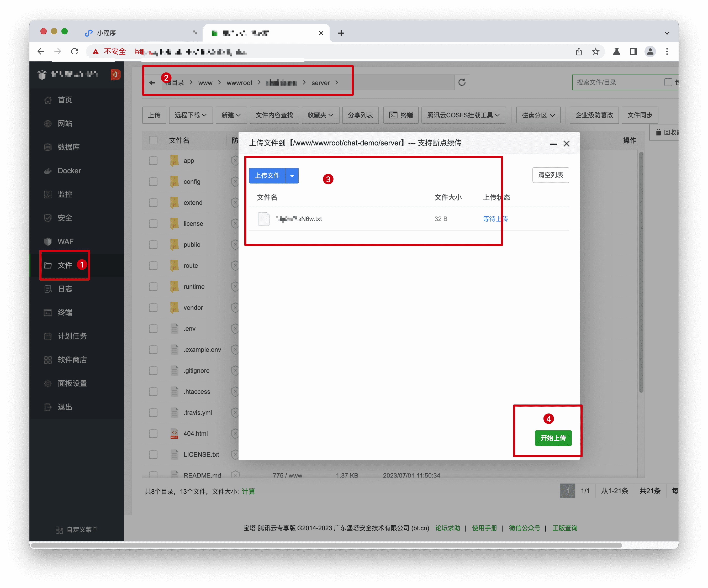Click the 清空列表 button
Screen dimensions: 708x588
(551, 175)
